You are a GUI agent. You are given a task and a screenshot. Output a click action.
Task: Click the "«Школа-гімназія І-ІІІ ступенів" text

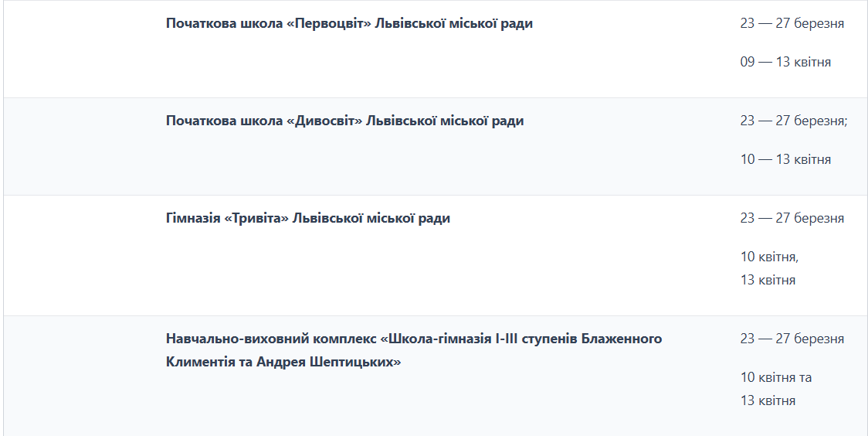tap(478, 339)
